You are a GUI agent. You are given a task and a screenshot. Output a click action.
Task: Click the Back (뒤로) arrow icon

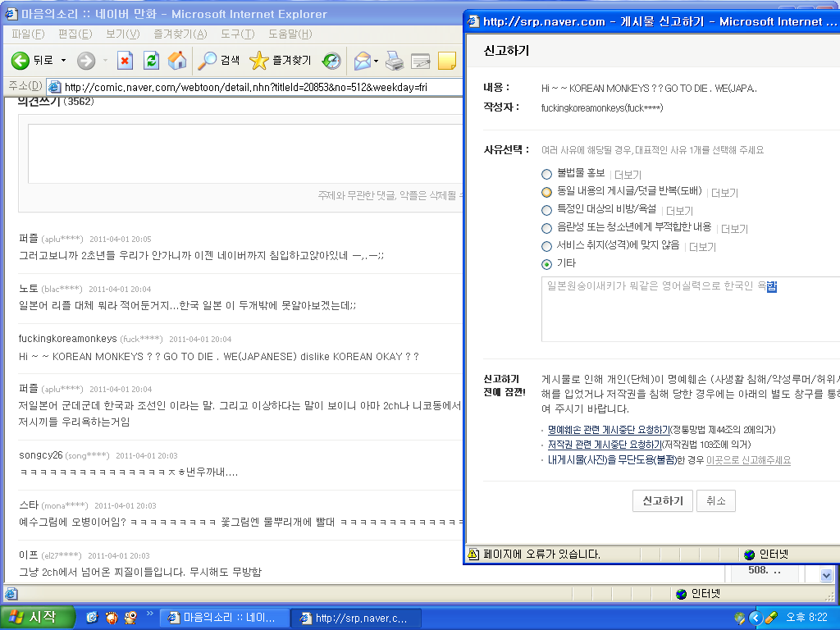pyautogui.click(x=21, y=60)
